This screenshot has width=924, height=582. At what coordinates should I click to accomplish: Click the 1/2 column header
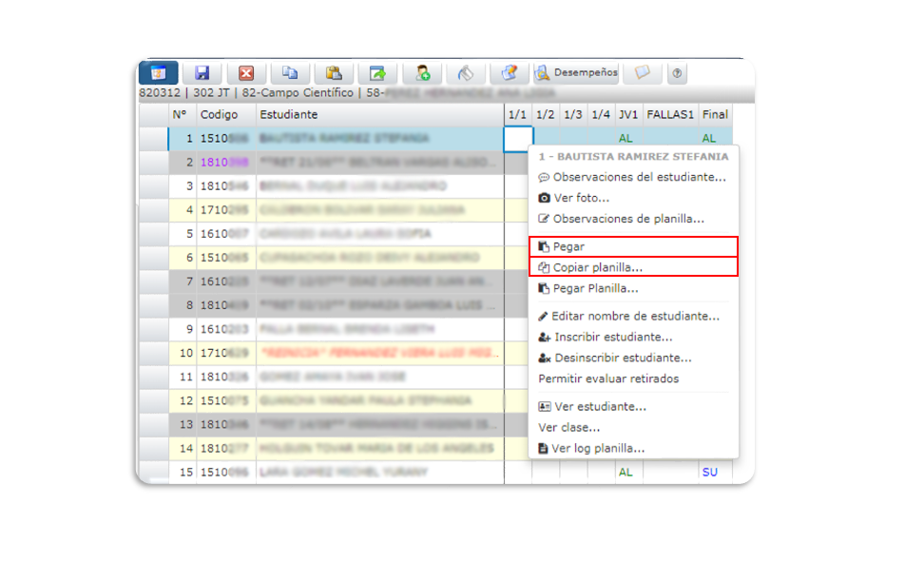pyautogui.click(x=545, y=114)
